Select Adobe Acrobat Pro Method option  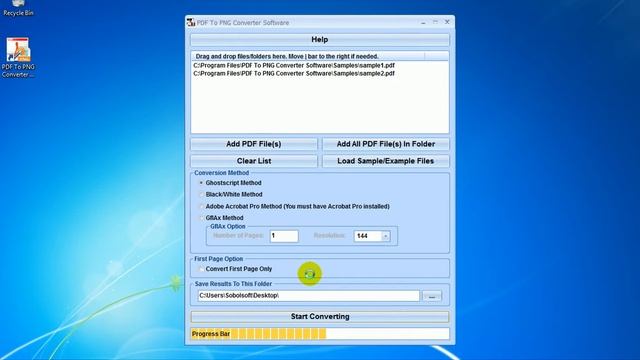click(201, 207)
